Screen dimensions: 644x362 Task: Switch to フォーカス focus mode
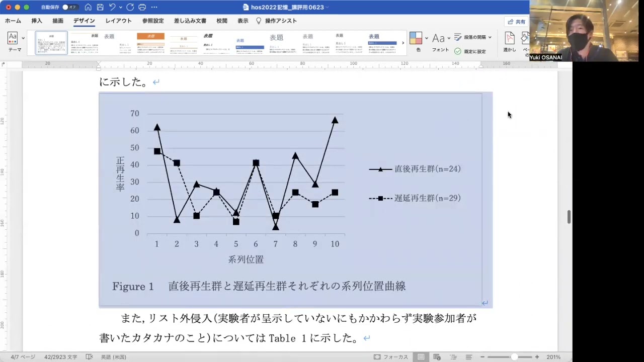(x=391, y=357)
